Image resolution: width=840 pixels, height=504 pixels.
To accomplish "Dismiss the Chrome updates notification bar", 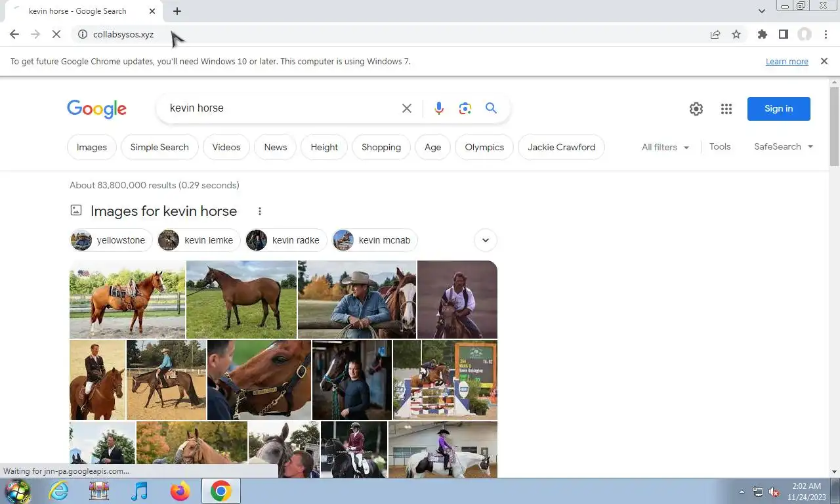I will (x=824, y=61).
